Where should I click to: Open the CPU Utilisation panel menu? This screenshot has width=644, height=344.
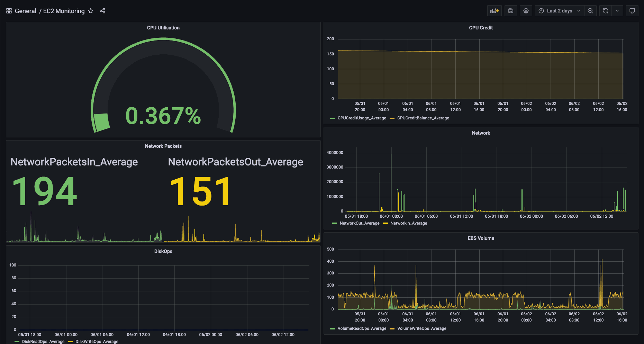(163, 28)
